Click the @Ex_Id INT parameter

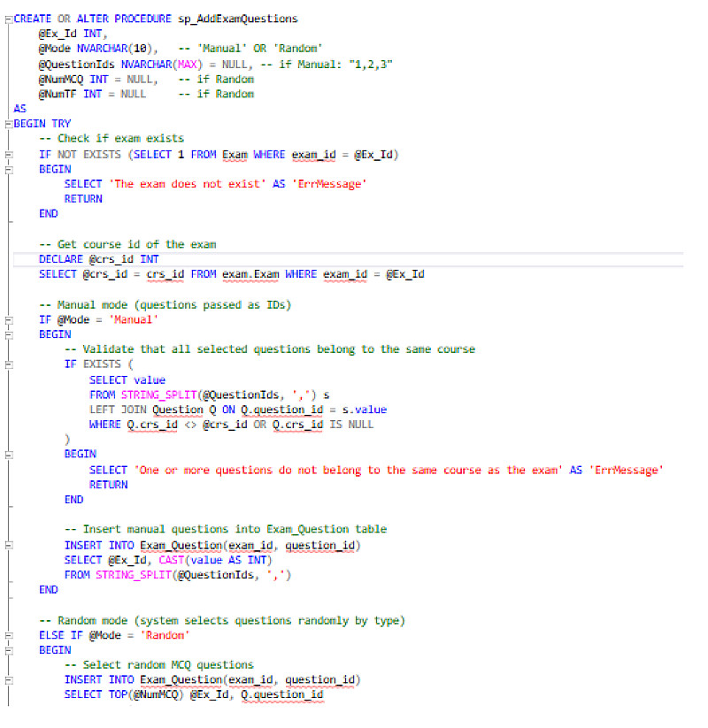pos(73,34)
